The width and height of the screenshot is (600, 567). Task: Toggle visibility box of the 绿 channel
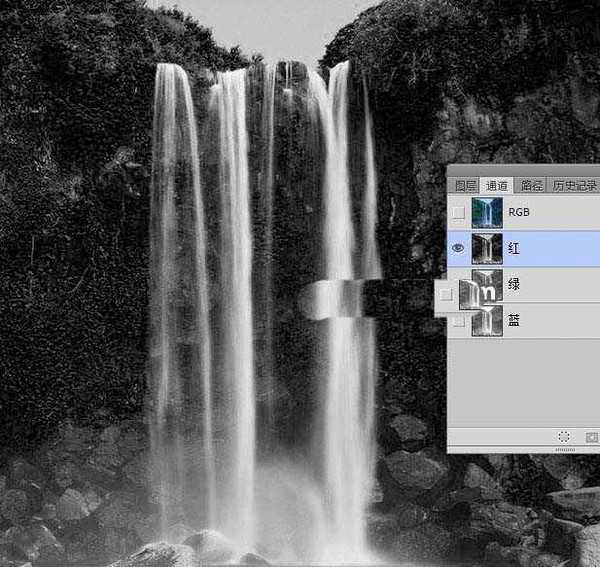[446, 294]
